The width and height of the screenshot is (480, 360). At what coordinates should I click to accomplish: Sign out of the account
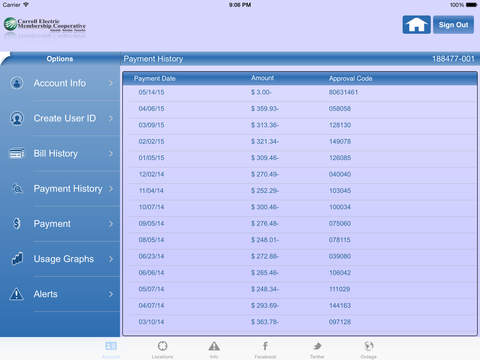pyautogui.click(x=453, y=25)
